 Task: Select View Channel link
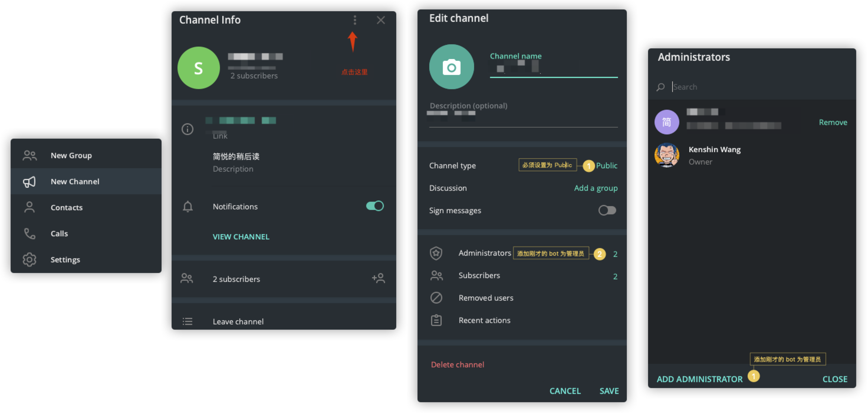pyautogui.click(x=241, y=236)
